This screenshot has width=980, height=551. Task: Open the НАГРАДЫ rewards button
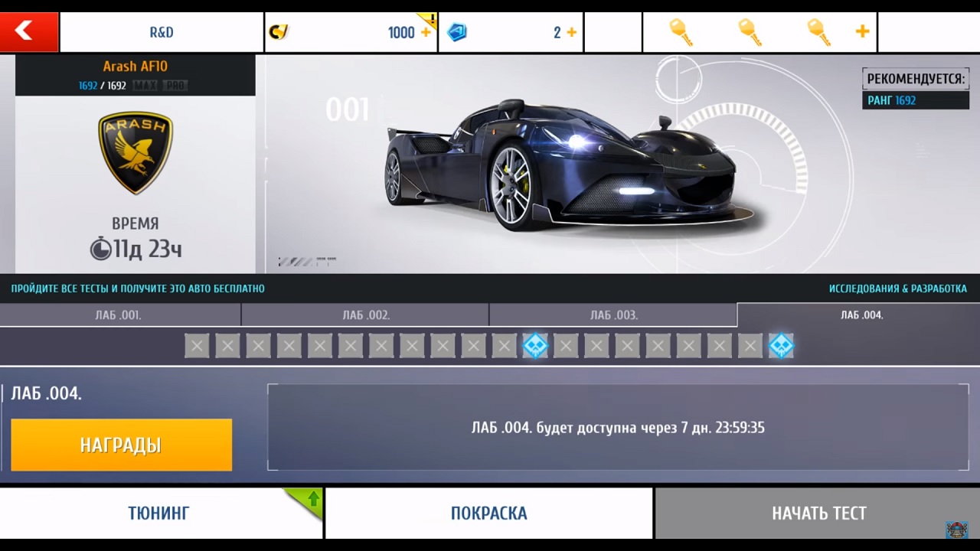pos(121,445)
